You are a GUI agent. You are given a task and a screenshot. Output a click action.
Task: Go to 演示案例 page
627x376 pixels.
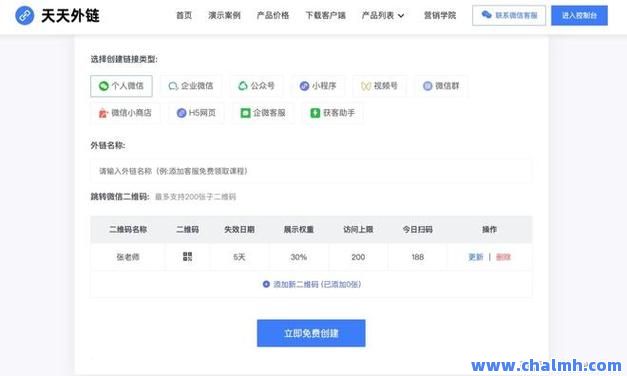click(x=224, y=16)
